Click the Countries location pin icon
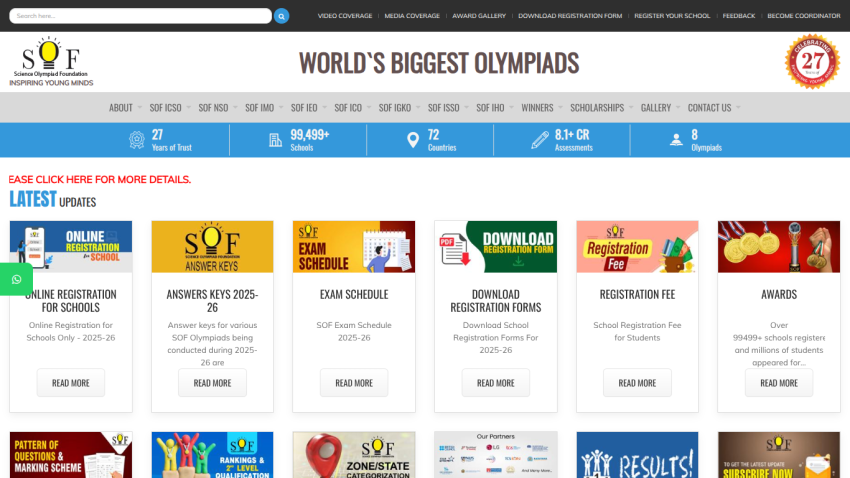Screen dimensions: 850x478 (413, 140)
